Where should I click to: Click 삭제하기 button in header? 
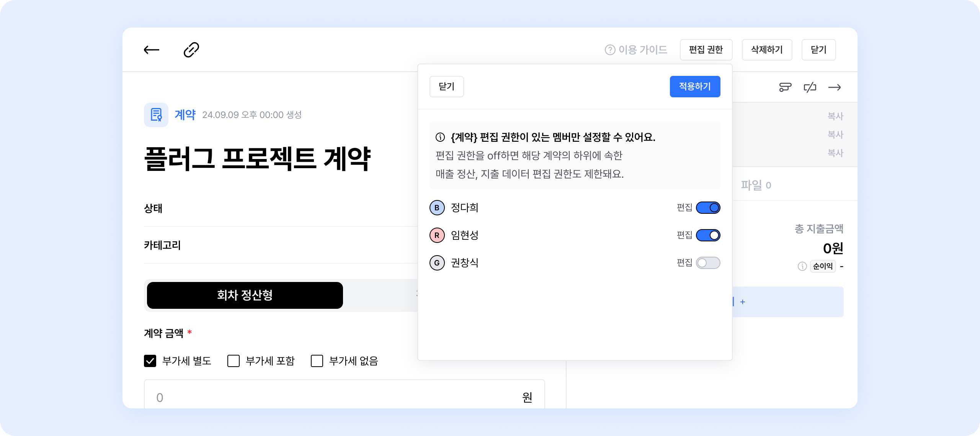(767, 50)
